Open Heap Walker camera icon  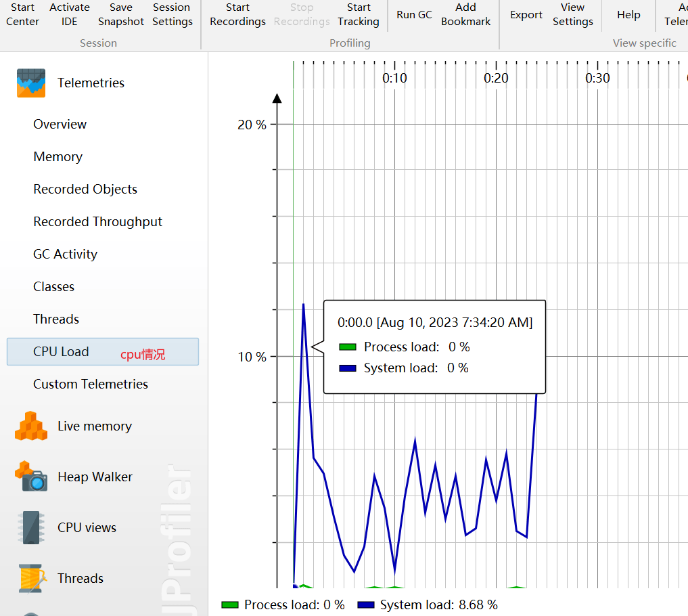click(31, 477)
